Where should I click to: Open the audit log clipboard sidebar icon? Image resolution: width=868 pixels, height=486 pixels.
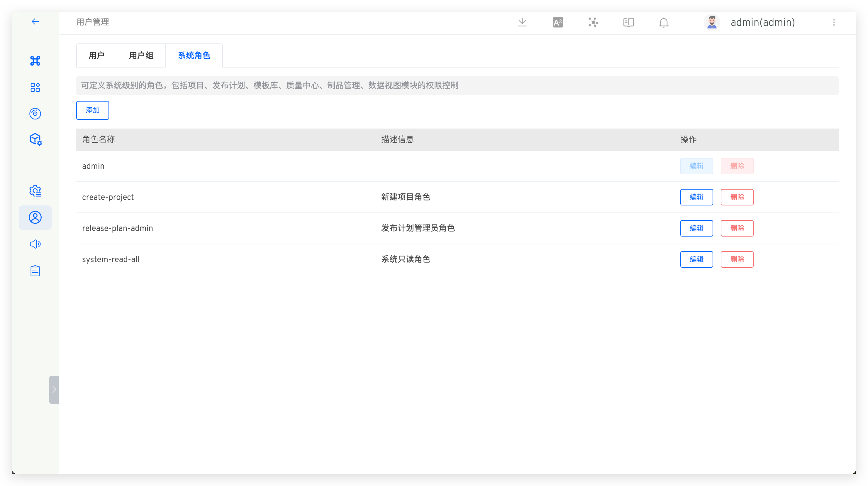[x=35, y=270]
